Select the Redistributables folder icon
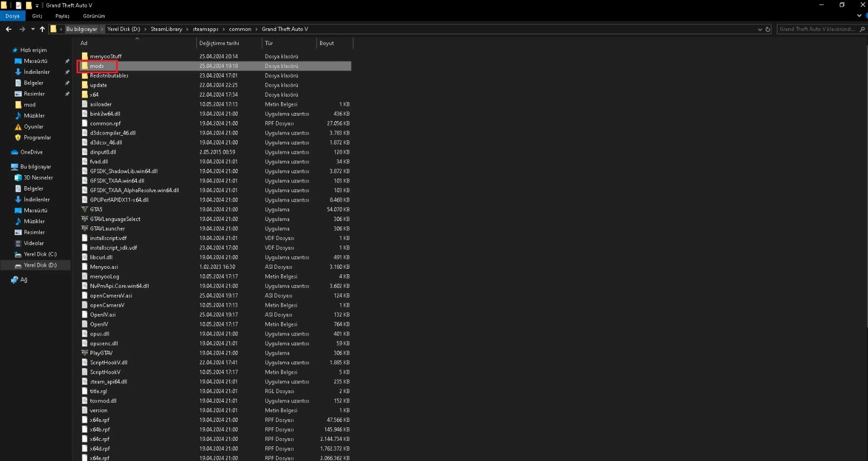The image size is (868, 461). point(85,75)
